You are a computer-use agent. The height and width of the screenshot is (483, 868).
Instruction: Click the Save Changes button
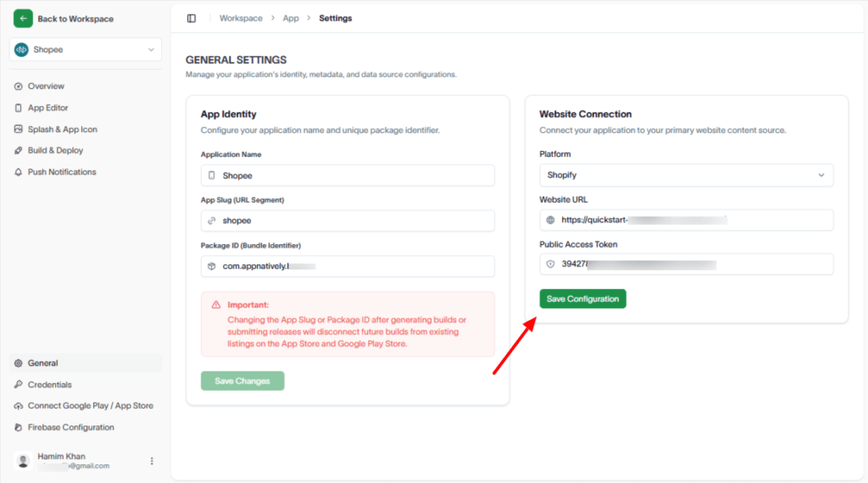pyautogui.click(x=242, y=381)
